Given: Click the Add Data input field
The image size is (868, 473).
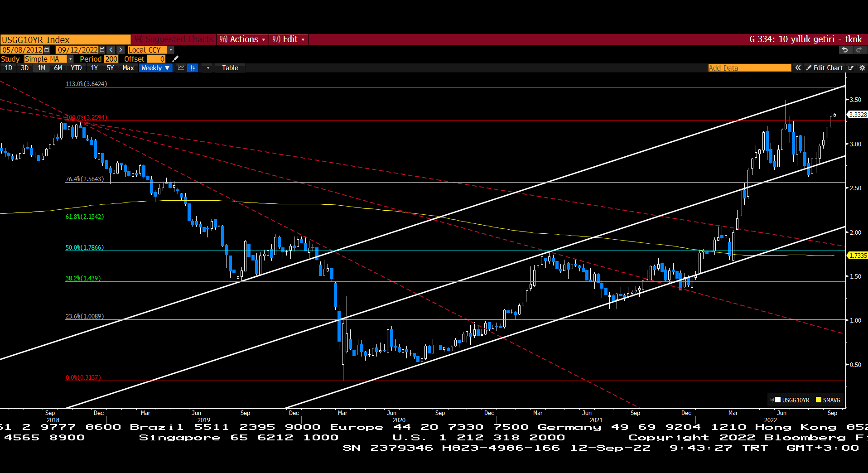Looking at the screenshot, I should (x=749, y=68).
